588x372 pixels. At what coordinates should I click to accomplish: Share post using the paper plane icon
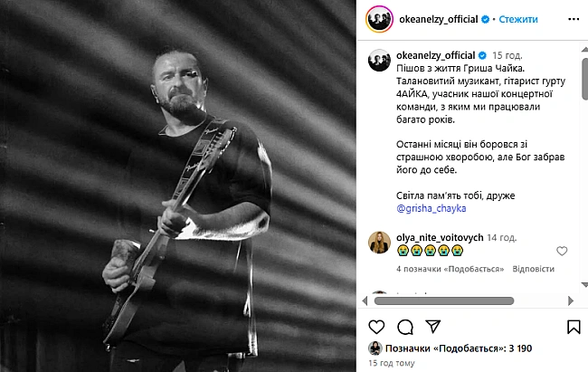pyautogui.click(x=433, y=326)
